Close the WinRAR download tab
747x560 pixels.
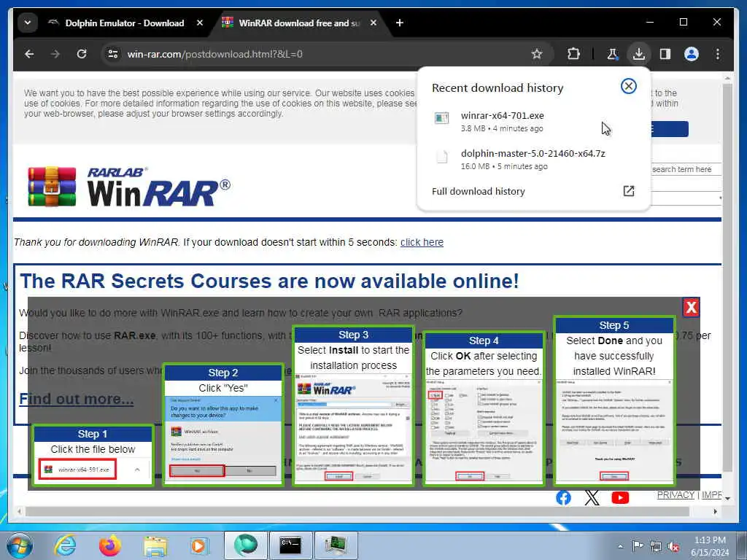click(373, 23)
